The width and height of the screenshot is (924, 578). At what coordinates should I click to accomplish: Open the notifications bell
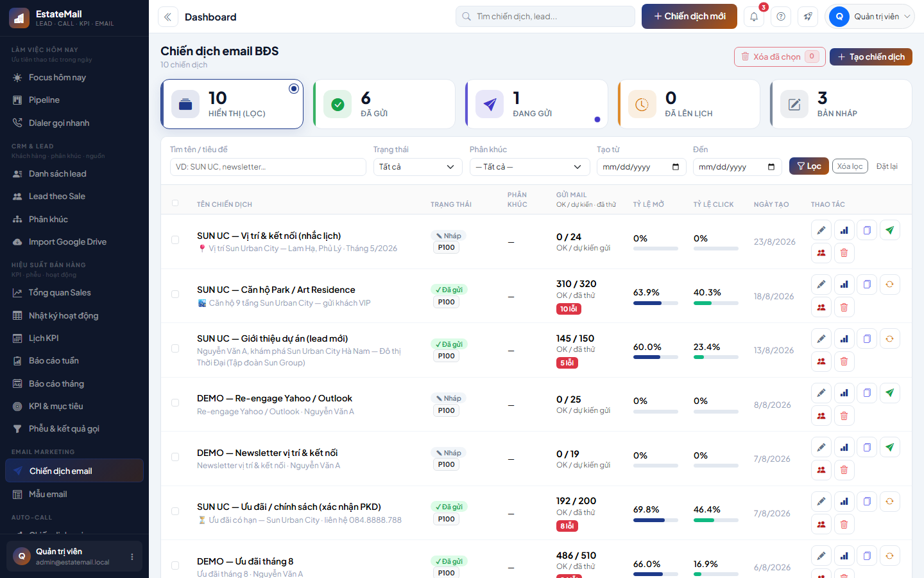pyautogui.click(x=754, y=17)
